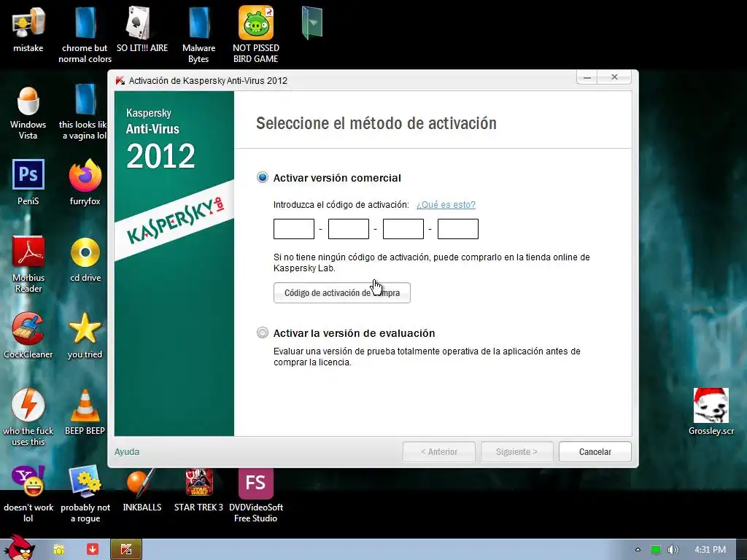Click the second activation code field
This screenshot has height=560, width=747.
(x=349, y=229)
